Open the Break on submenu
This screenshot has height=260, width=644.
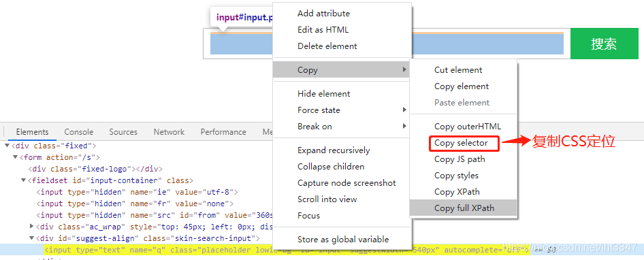[342, 127]
